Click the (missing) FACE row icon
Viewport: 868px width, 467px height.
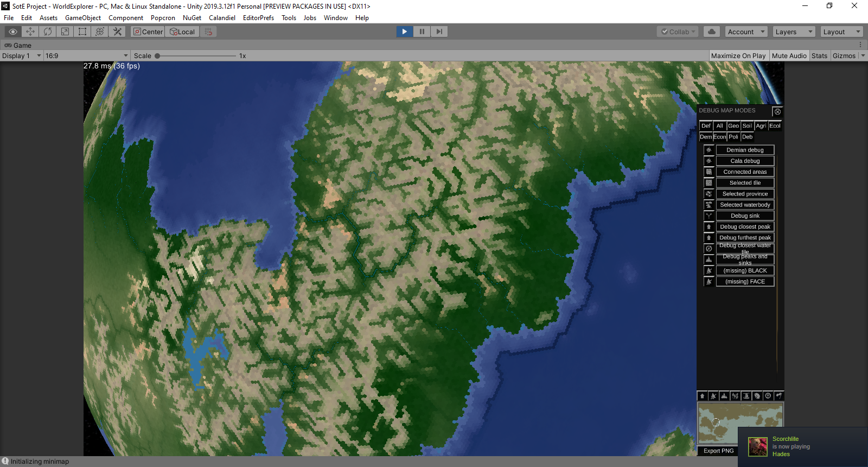(x=709, y=281)
